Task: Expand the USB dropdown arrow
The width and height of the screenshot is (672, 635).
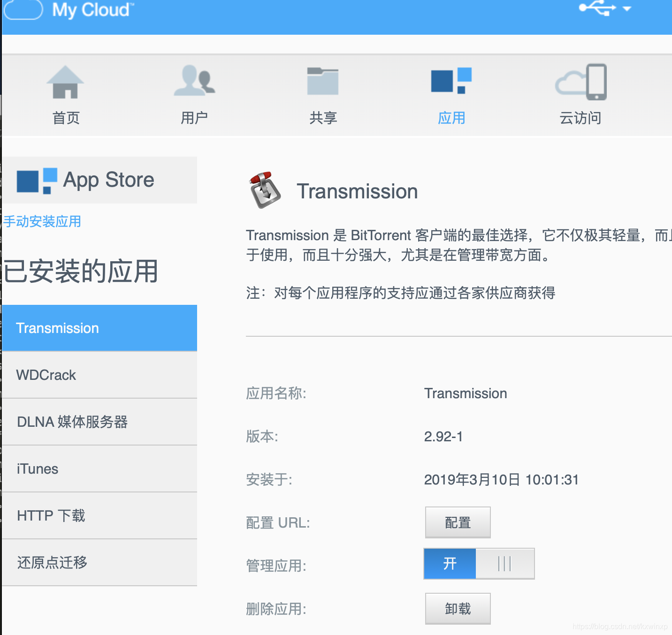Action: 627,8
